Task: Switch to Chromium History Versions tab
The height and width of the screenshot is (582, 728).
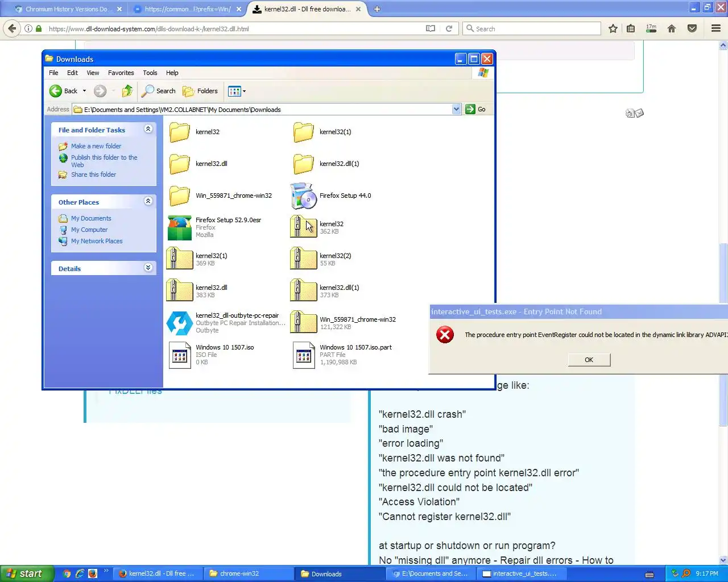Action: pos(68,9)
